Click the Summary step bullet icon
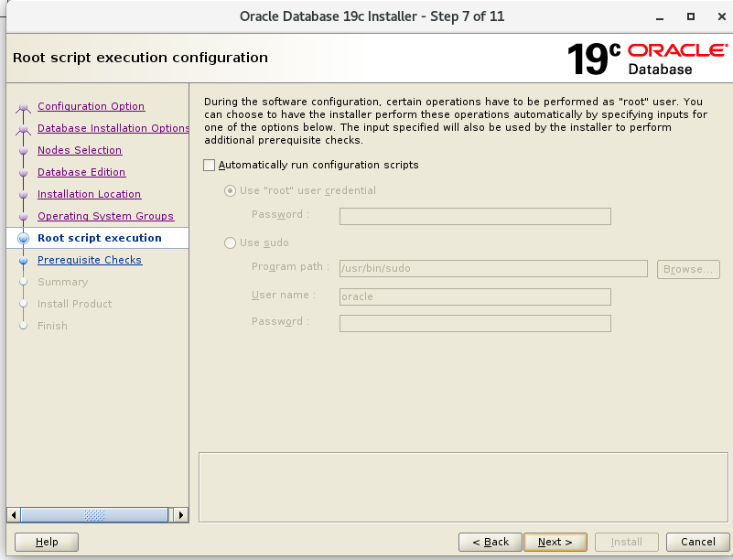 [x=24, y=282]
